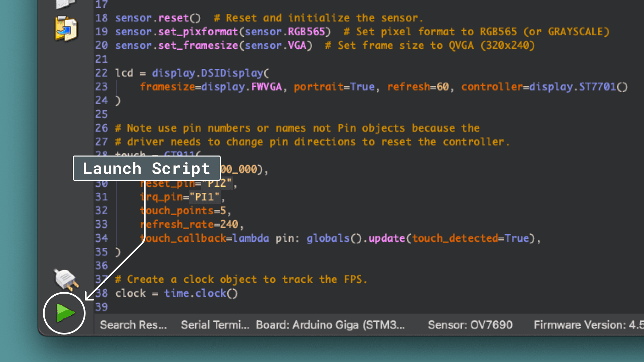Click the Launch Script tooltip label
The image size is (644, 362).
pos(147,168)
